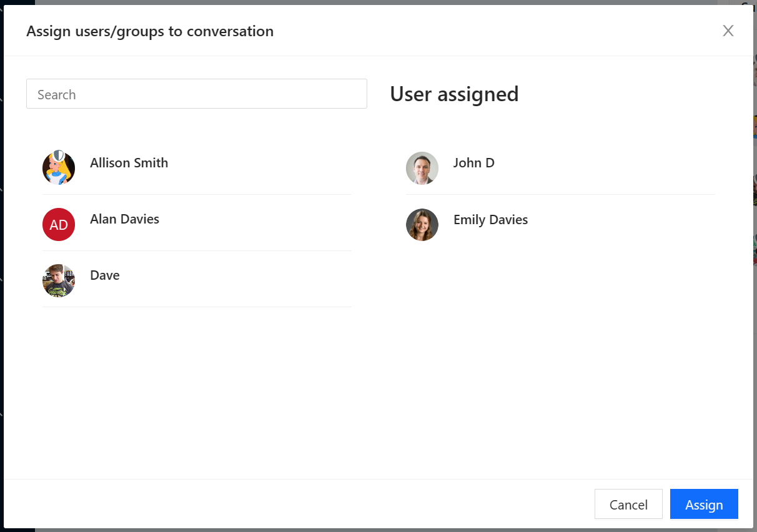Click Dave's profile photo
Viewport: 757px width, 532px height.
coord(59,281)
